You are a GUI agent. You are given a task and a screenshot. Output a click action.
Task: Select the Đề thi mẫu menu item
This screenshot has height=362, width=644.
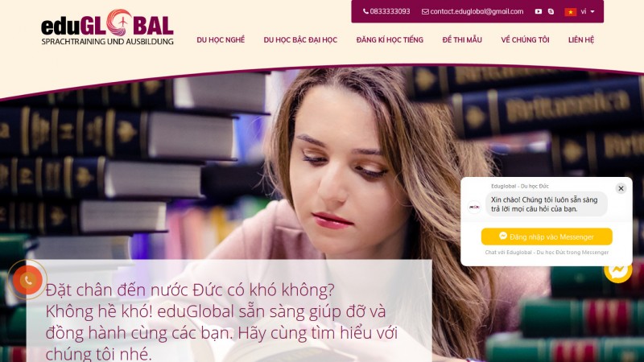(462, 39)
